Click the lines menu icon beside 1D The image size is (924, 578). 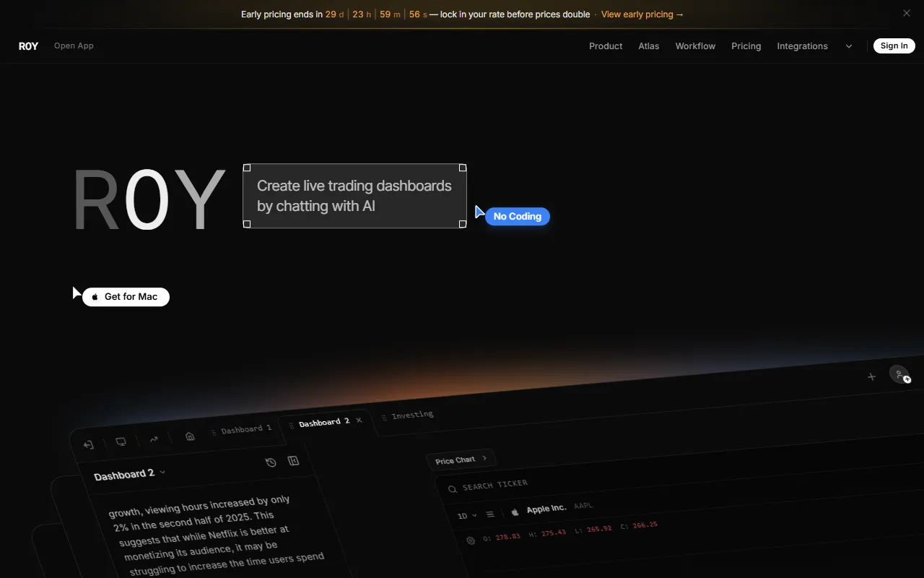pyautogui.click(x=490, y=514)
